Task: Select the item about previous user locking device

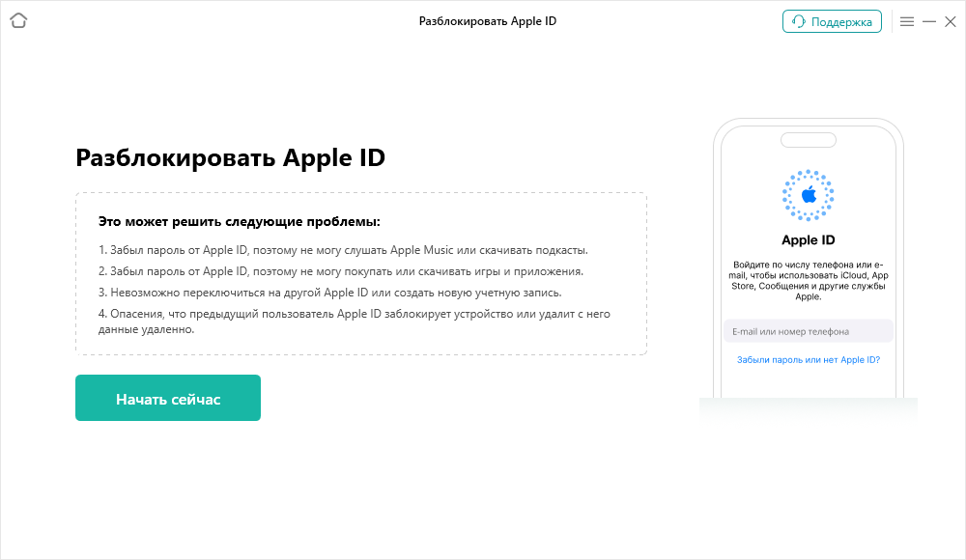Action: point(355,321)
